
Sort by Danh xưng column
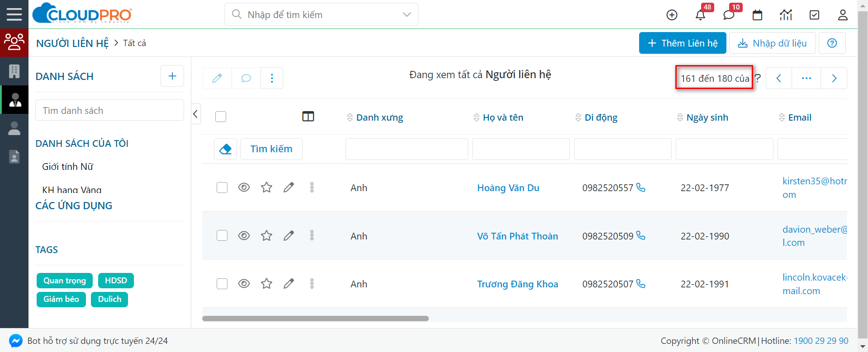pyautogui.click(x=375, y=117)
